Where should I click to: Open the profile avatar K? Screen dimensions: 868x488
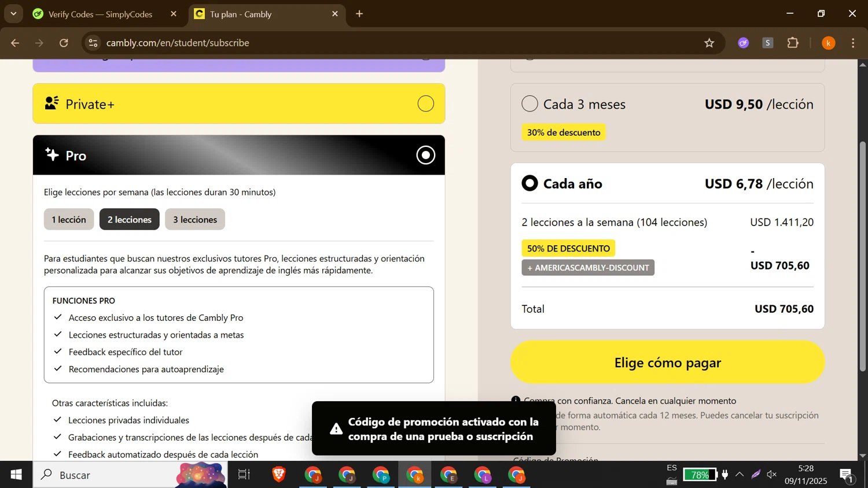pyautogui.click(x=829, y=43)
